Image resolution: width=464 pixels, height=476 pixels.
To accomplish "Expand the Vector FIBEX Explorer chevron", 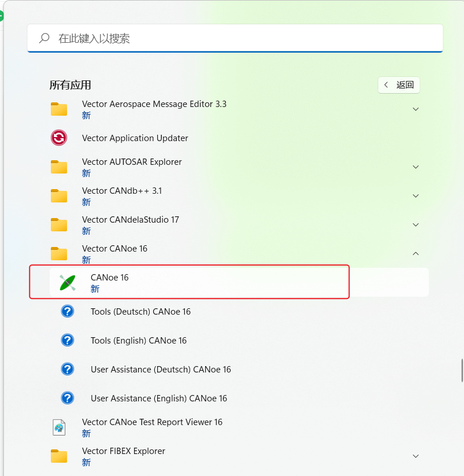I will tap(416, 456).
